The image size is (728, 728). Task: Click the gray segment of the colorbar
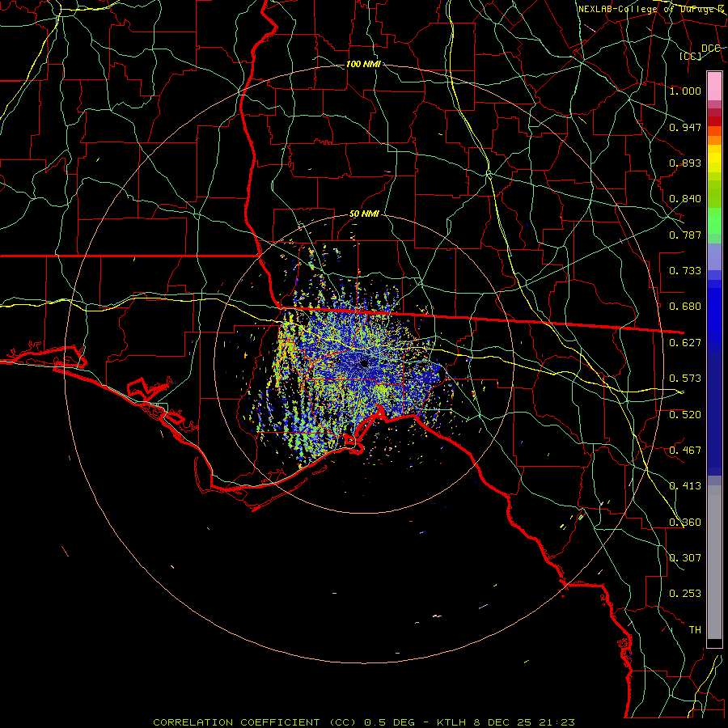point(714,562)
